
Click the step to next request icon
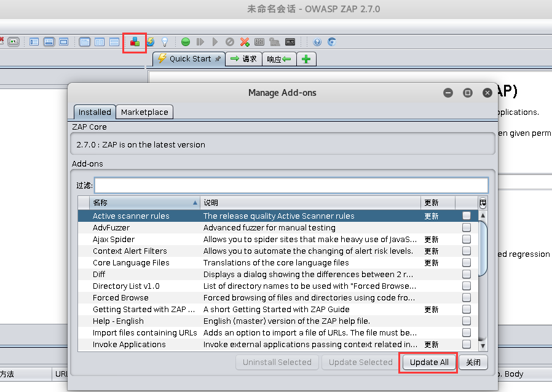(x=200, y=42)
